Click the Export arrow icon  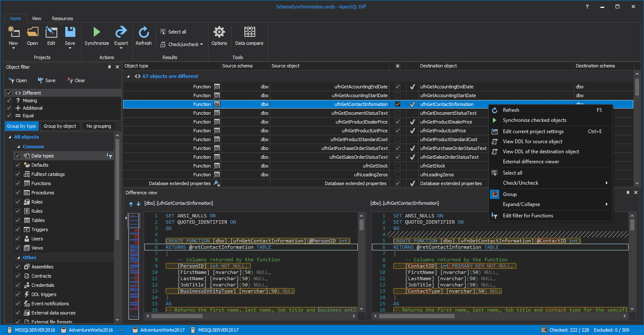point(121,32)
